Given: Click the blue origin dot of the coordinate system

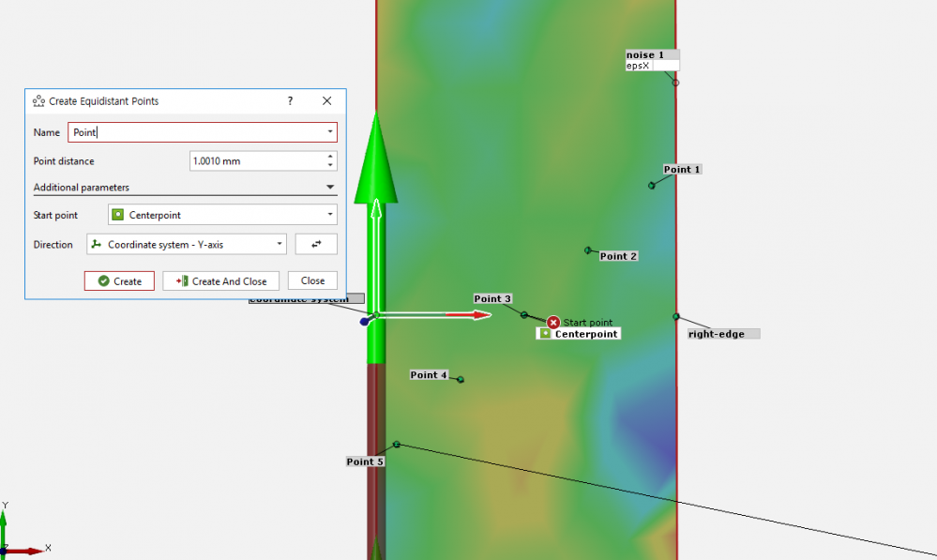Looking at the screenshot, I should pyautogui.click(x=365, y=322).
